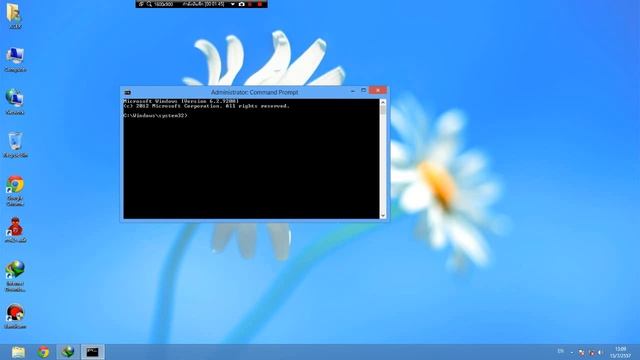The width and height of the screenshot is (640, 360).
Task: Open the network status tray icon
Action: click(592, 353)
